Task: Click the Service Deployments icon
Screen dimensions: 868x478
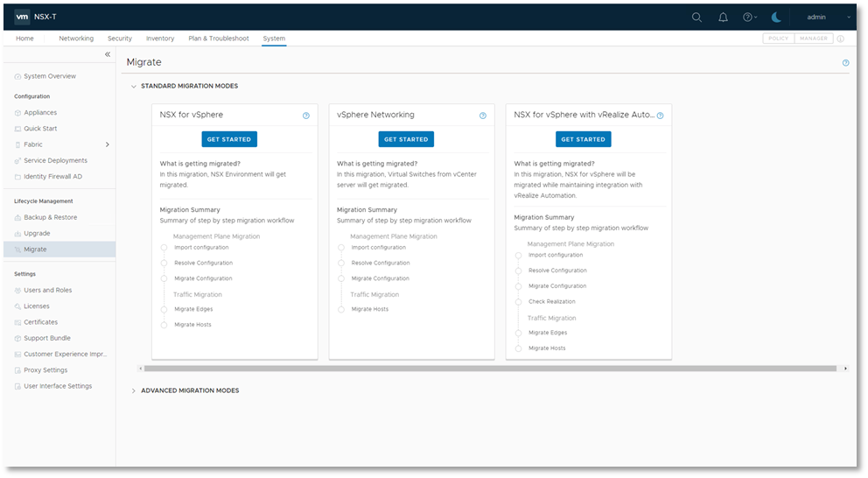Action: point(17,160)
